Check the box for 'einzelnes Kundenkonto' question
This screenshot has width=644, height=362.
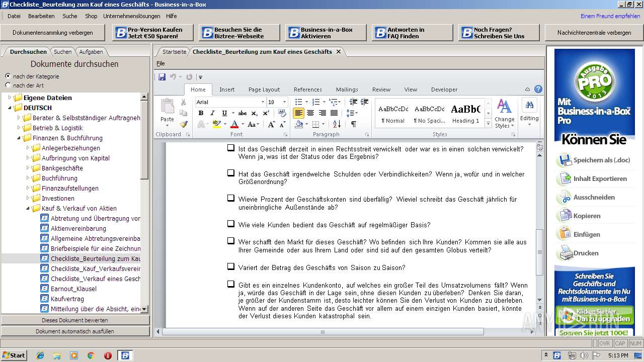coord(230,284)
